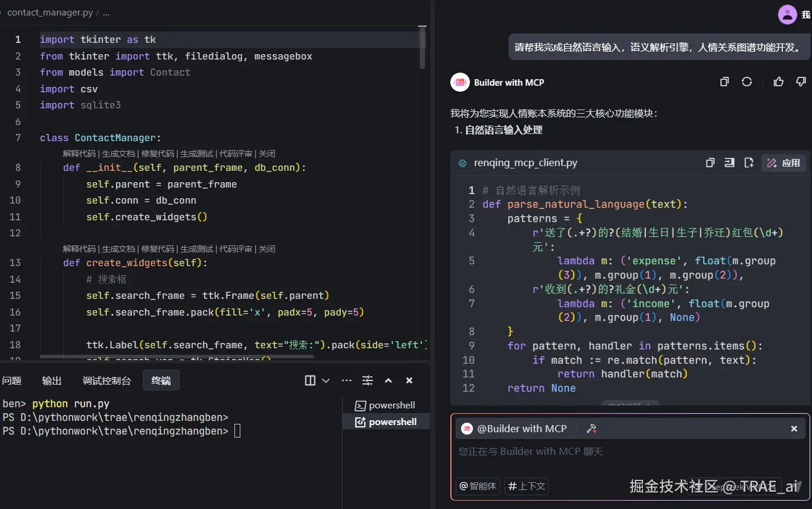This screenshot has height=509, width=812.
Task: Insert code block at cursor icon
Action: pyautogui.click(x=729, y=163)
